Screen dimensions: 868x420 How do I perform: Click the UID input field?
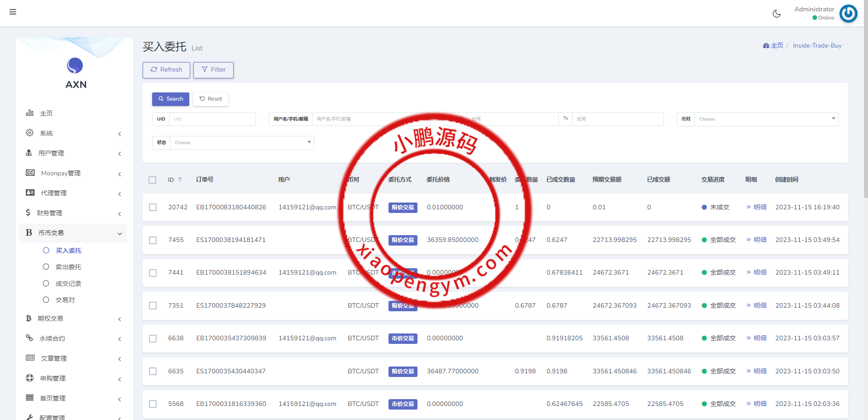[x=212, y=119]
